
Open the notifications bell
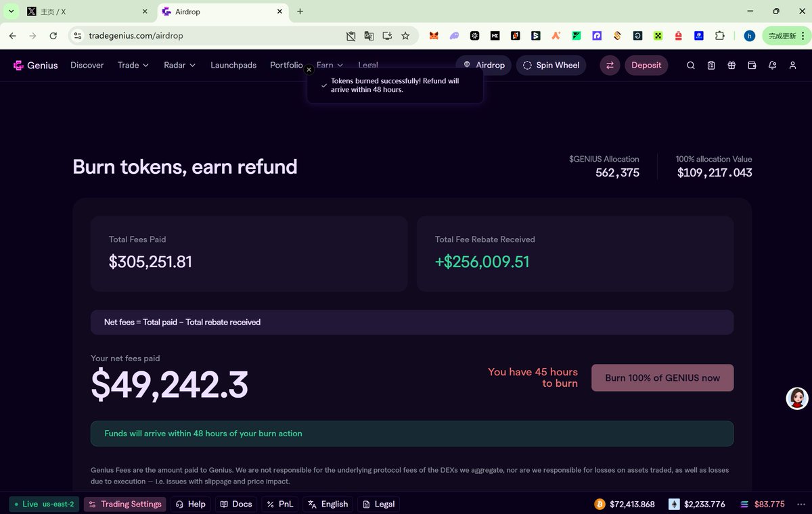772,66
